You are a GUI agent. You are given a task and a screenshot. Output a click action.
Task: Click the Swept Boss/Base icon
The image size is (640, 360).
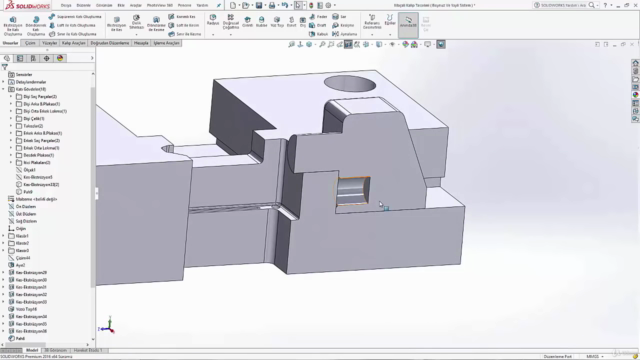[x=51, y=17]
